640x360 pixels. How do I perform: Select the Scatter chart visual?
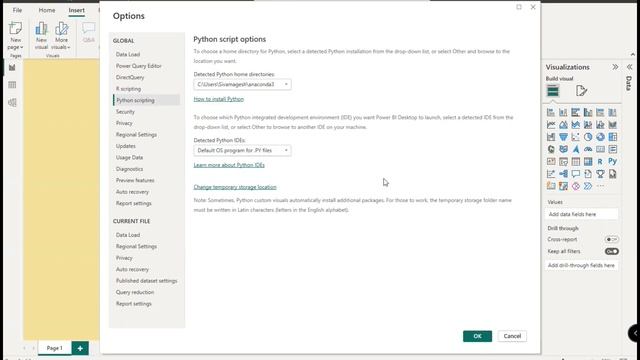coord(576,137)
